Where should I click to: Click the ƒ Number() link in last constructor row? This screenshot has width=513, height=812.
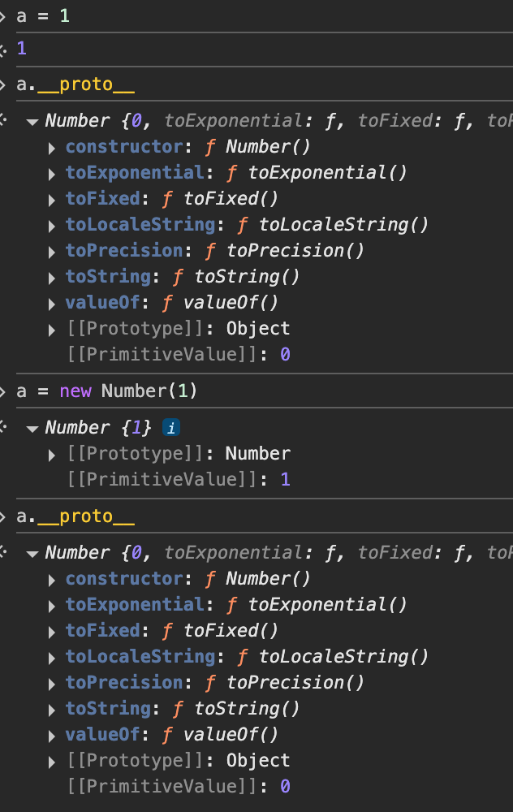[258, 579]
